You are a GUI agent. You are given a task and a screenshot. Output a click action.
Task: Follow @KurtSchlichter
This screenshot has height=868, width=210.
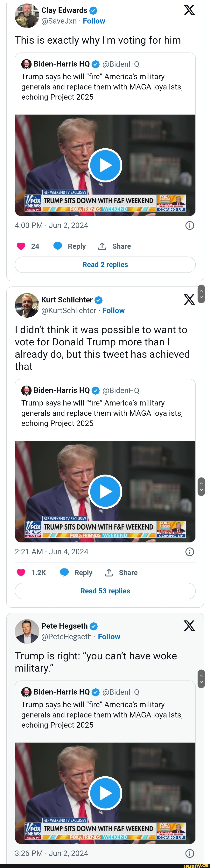113,310
